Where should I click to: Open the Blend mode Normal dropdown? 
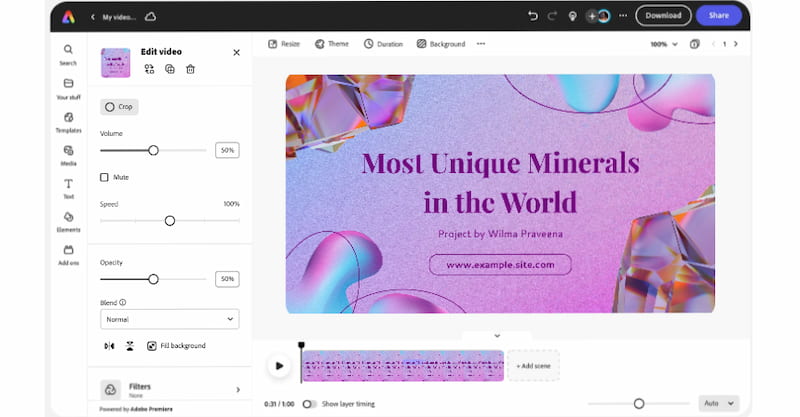[x=169, y=319]
